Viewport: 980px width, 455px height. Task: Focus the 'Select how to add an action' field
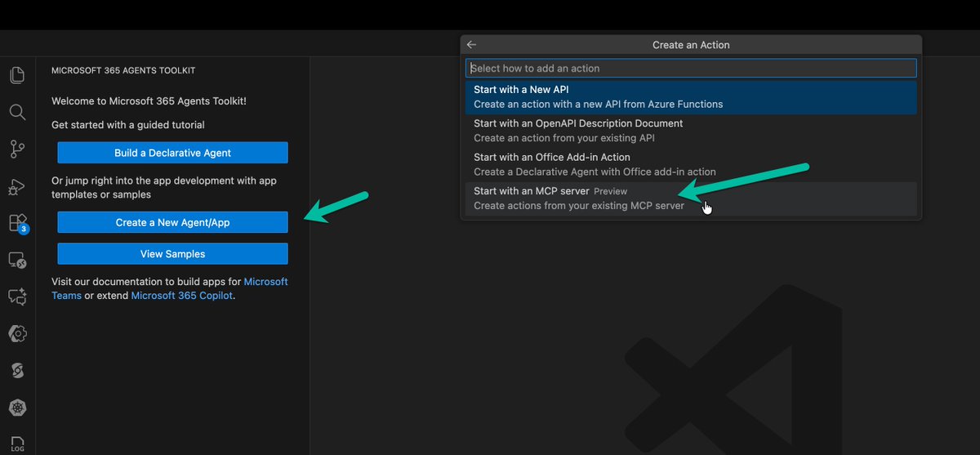point(691,68)
